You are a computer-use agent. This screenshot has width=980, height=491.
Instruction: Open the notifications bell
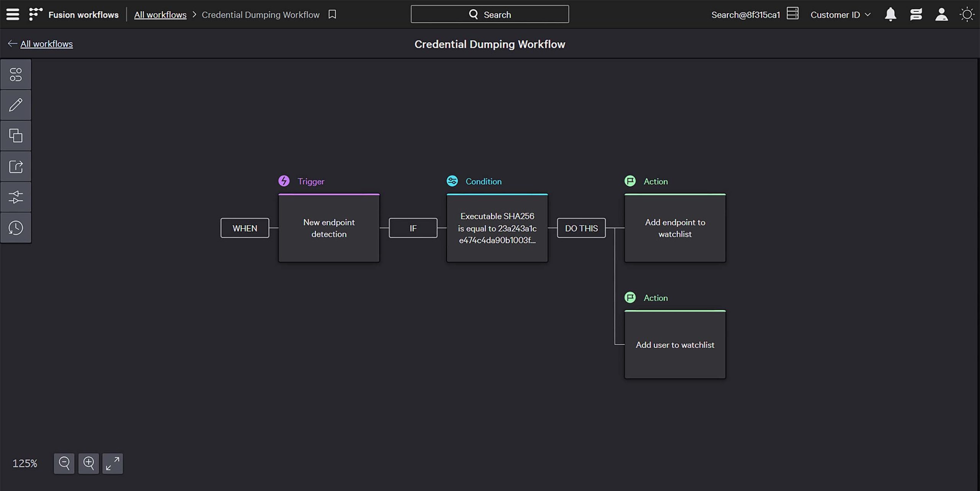pos(890,15)
